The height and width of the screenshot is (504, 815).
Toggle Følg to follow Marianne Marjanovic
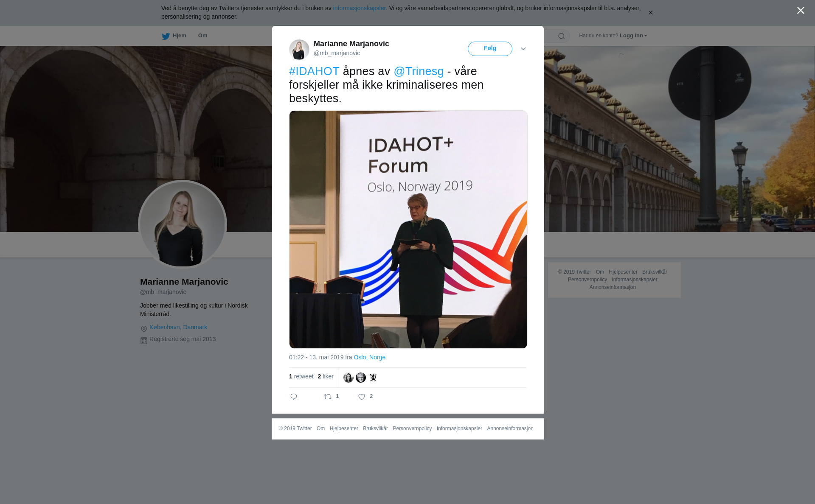(x=490, y=49)
